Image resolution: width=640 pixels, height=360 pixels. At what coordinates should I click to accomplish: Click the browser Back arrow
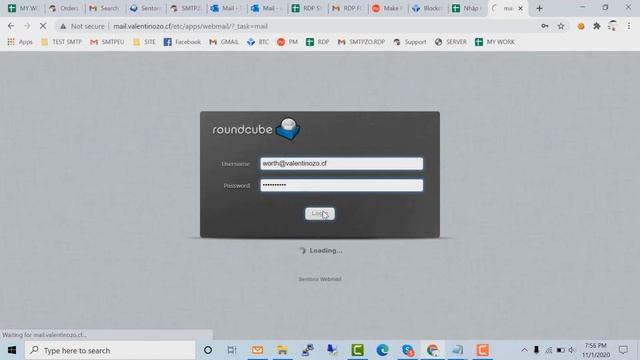click(11, 26)
